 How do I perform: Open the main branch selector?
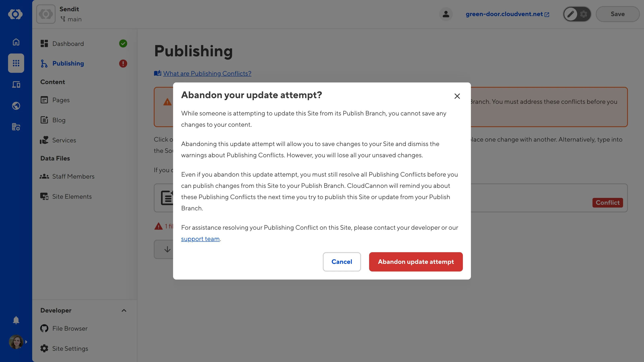coord(71,19)
